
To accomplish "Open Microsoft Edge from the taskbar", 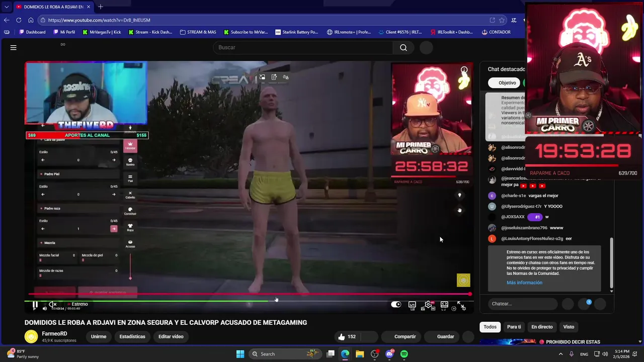I will [x=345, y=354].
